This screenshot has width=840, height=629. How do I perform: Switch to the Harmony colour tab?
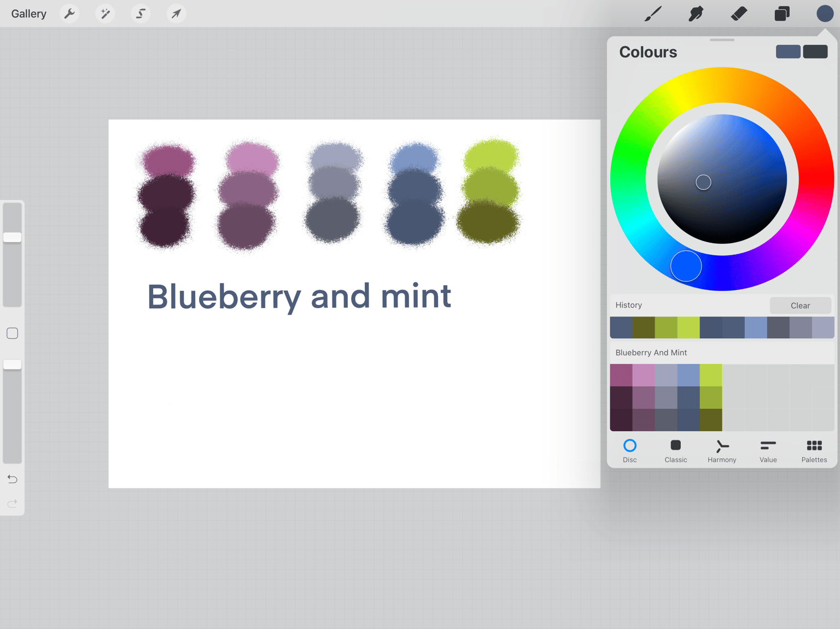(722, 451)
